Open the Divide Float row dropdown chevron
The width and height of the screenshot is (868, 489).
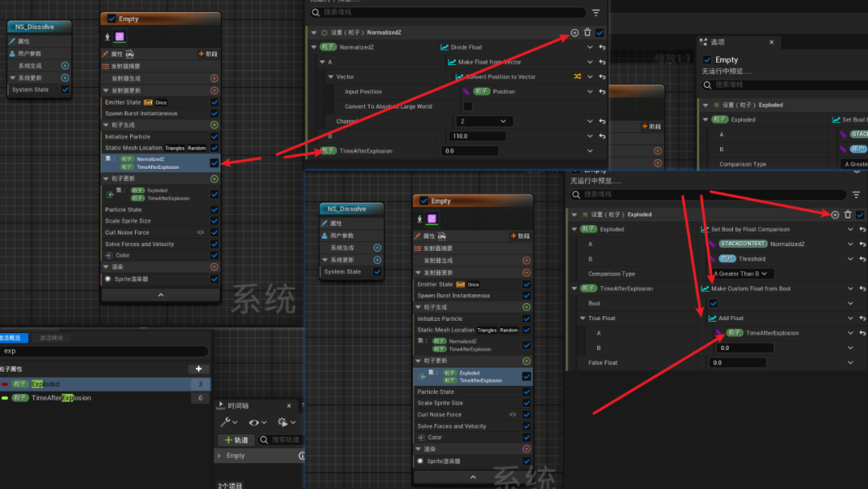pos(590,47)
